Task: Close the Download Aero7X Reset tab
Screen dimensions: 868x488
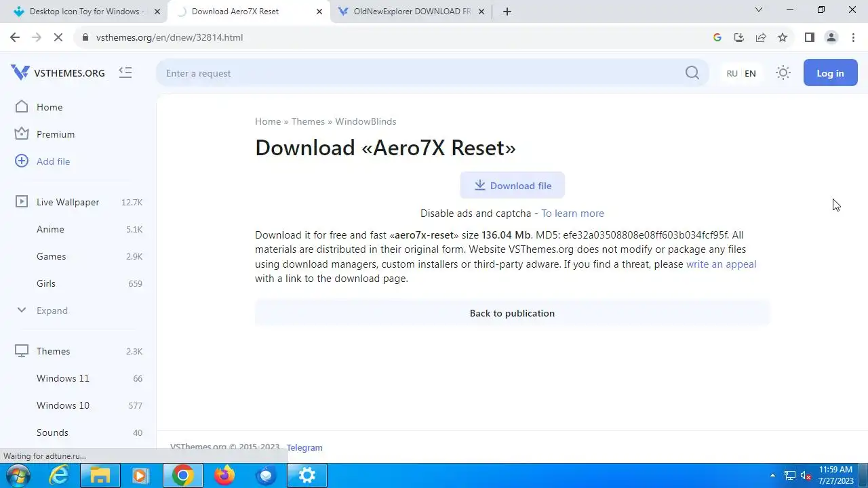Action: [319, 12]
